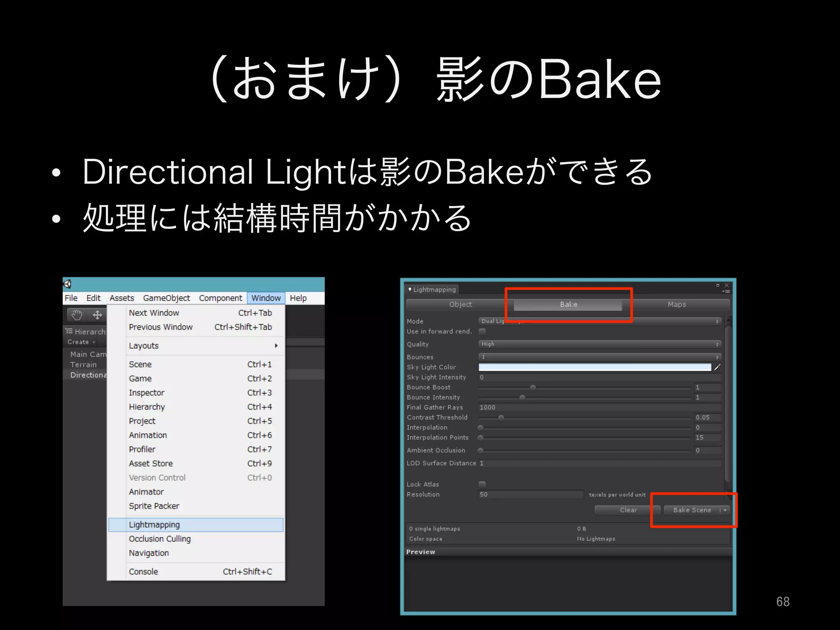The width and height of the screenshot is (840, 630).
Task: Choose Navigation menu item
Action: pyautogui.click(x=196, y=553)
